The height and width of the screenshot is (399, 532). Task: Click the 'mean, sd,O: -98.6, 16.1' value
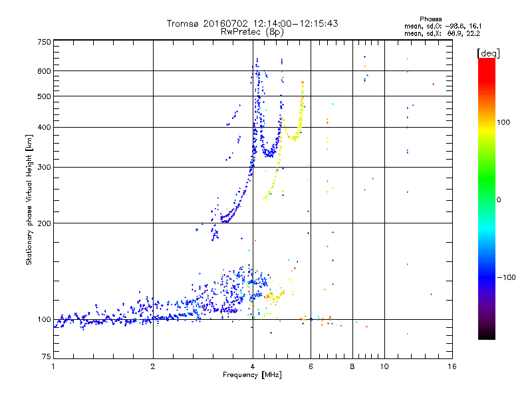[443, 26]
